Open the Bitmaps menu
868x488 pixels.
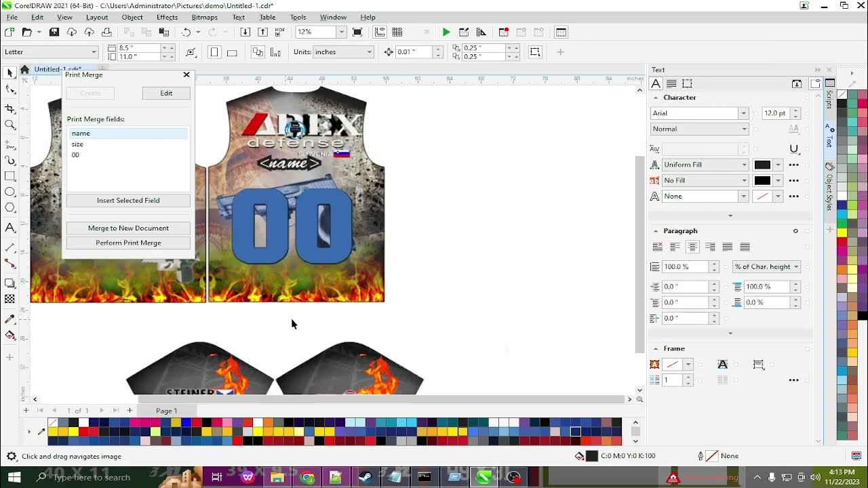pyautogui.click(x=204, y=17)
